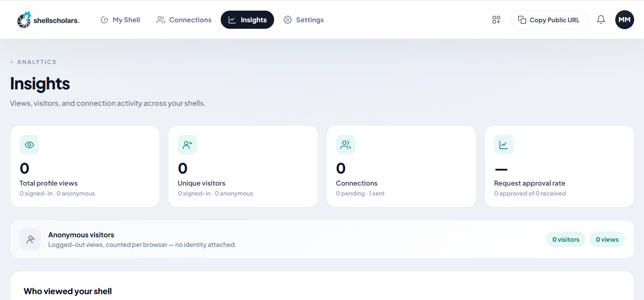Click the apps grid plus icon
The image size is (644, 300).
[496, 20]
